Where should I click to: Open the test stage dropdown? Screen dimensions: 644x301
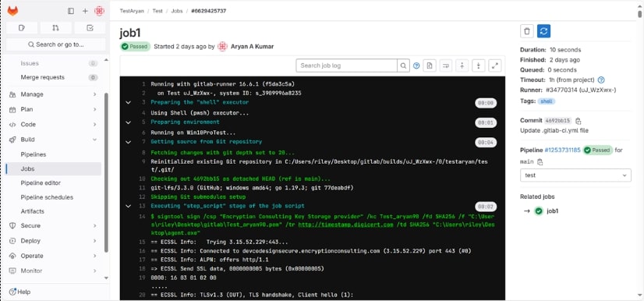575,175
